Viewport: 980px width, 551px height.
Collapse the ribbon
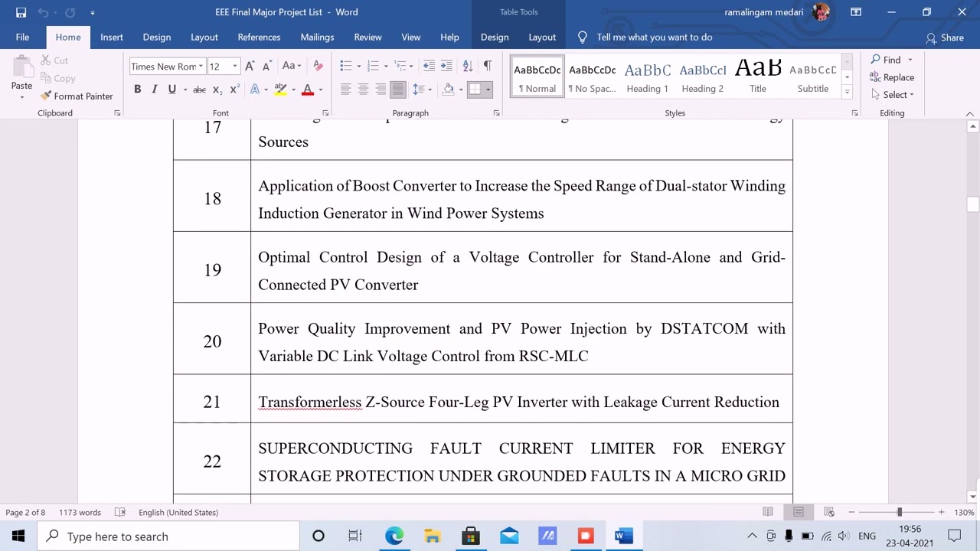pos(969,113)
